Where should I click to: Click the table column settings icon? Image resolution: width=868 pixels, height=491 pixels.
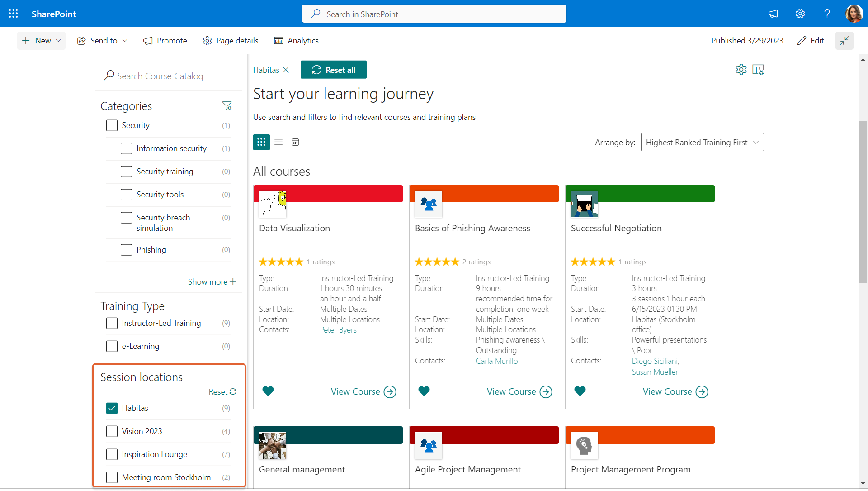coord(758,70)
